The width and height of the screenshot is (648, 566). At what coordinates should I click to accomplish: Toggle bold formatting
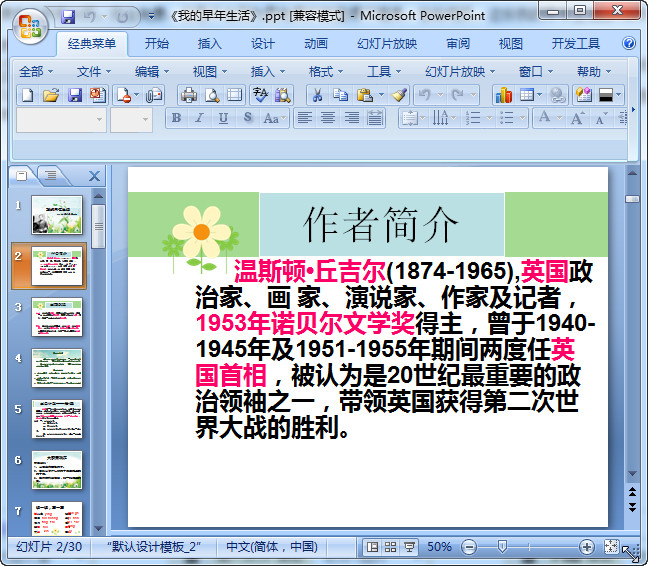click(177, 118)
